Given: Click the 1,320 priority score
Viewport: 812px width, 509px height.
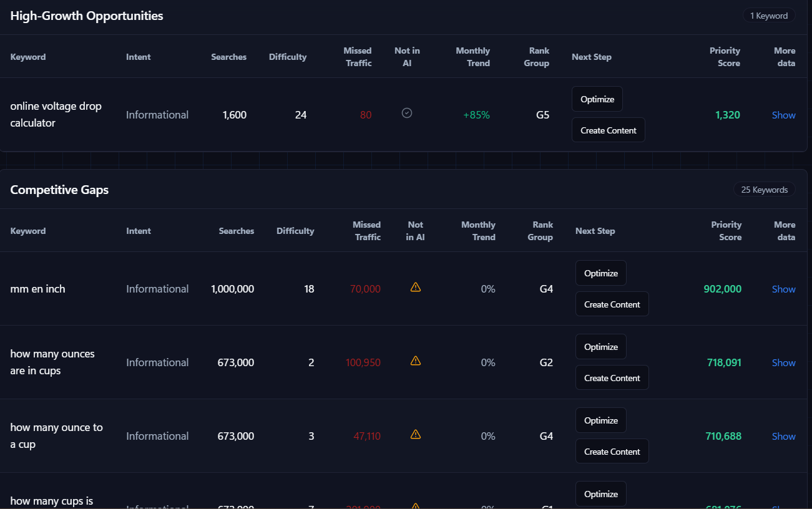Looking at the screenshot, I should coord(728,115).
